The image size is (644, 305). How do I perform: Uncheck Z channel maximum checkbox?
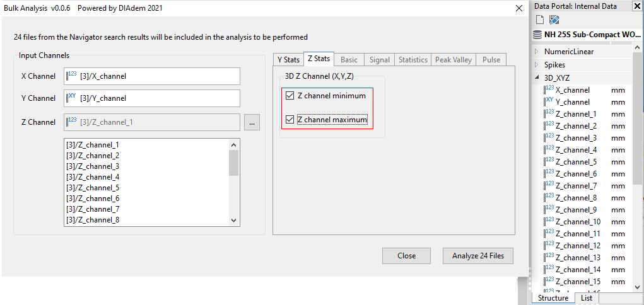click(290, 120)
